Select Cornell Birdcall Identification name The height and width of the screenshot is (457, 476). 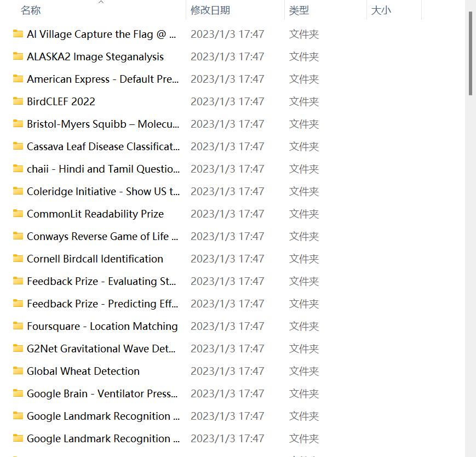pyautogui.click(x=95, y=259)
